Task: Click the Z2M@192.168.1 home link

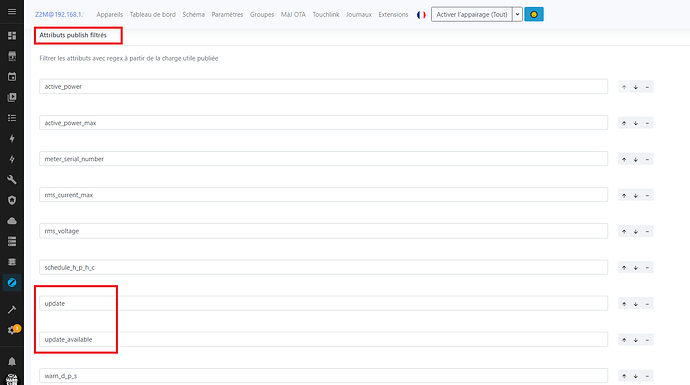Action: click(x=59, y=15)
